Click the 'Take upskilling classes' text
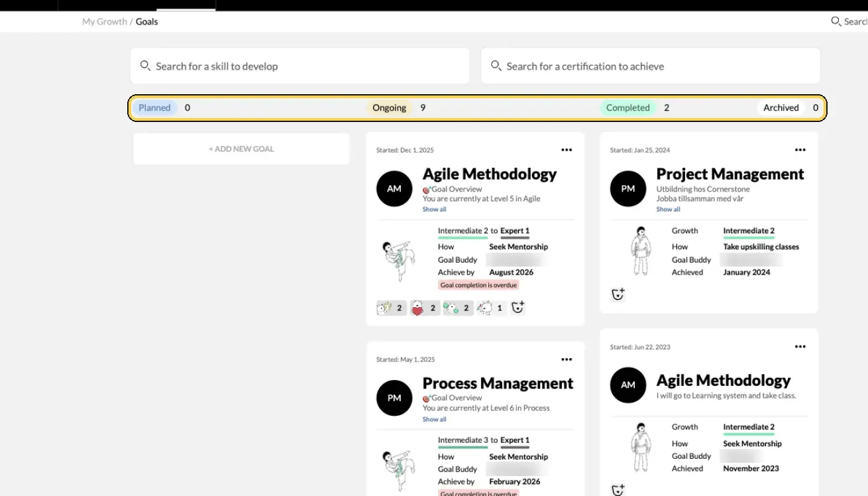The width and height of the screenshot is (868, 496). coord(761,247)
